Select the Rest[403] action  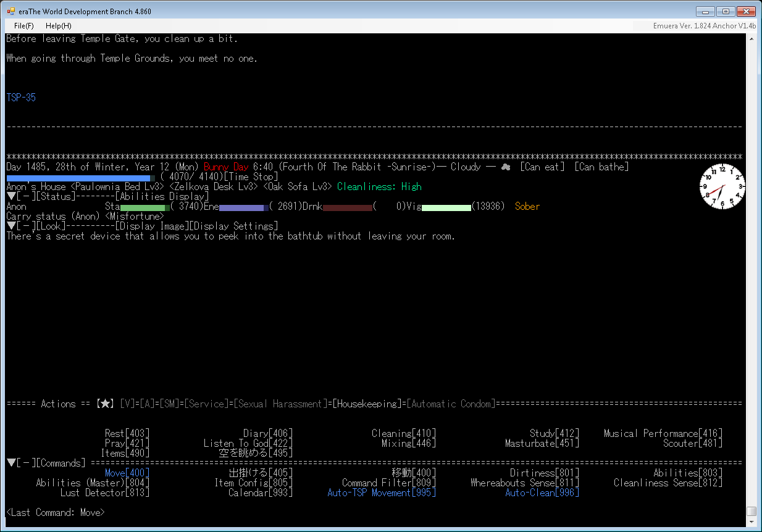(x=127, y=433)
